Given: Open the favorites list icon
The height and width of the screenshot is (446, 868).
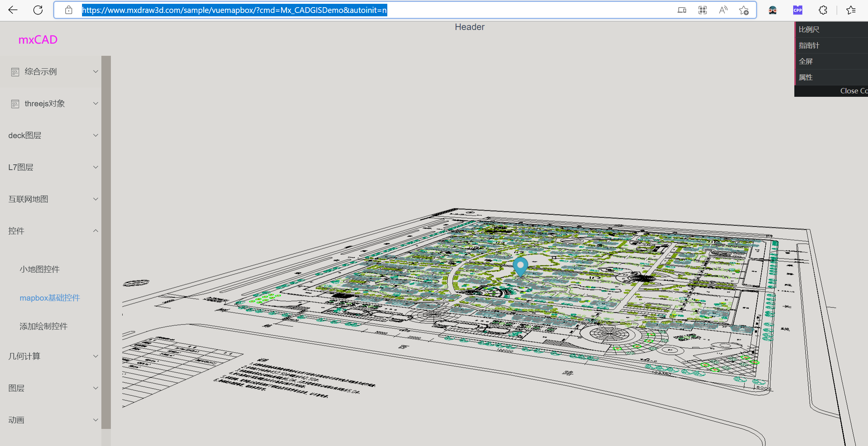Looking at the screenshot, I should click(x=851, y=10).
